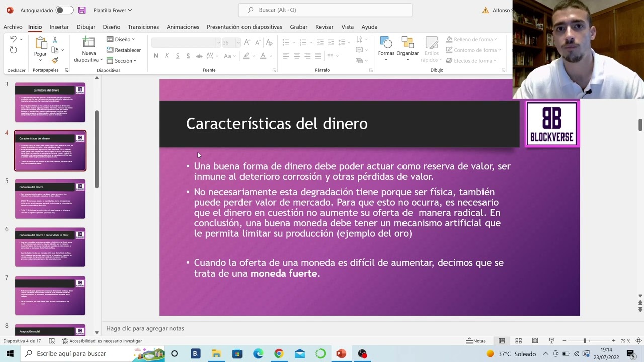
Task: Apply text shadow S icon
Action: pyautogui.click(x=188, y=56)
